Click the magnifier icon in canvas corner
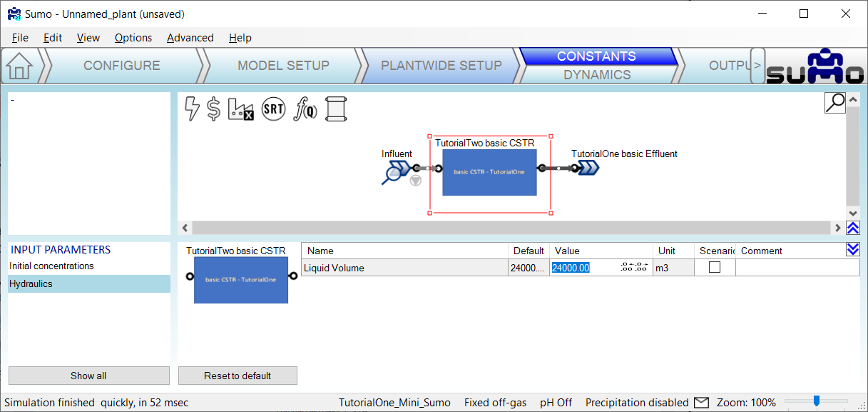The image size is (868, 412). click(834, 103)
